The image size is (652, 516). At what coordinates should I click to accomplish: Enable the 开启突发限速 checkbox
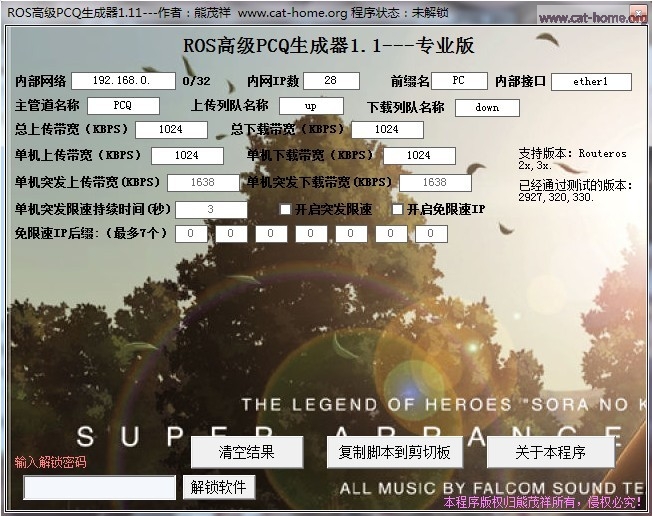pyautogui.click(x=285, y=210)
